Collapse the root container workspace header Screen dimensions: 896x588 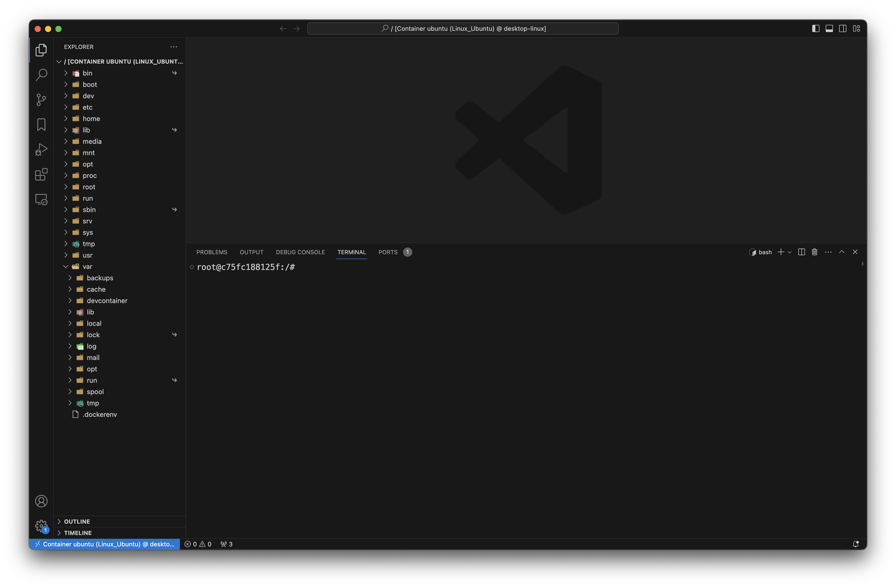120,61
